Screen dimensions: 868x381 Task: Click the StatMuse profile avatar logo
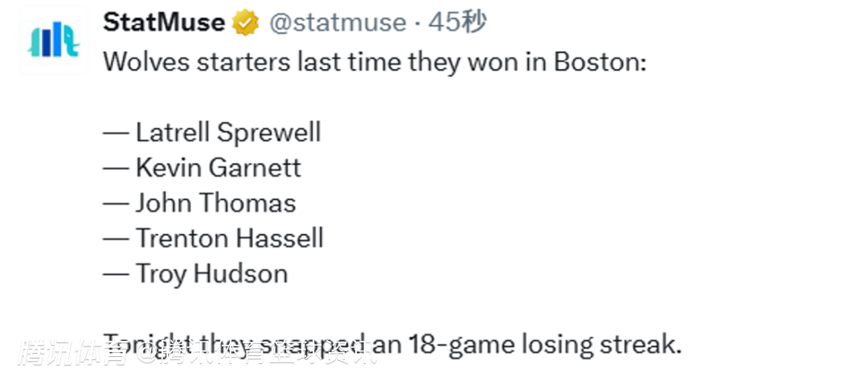53,40
